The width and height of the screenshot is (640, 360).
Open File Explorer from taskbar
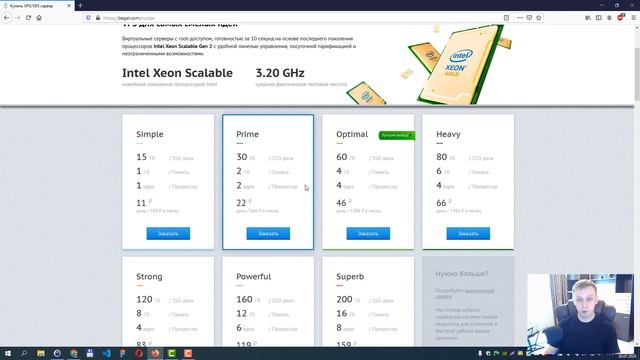pos(41,353)
